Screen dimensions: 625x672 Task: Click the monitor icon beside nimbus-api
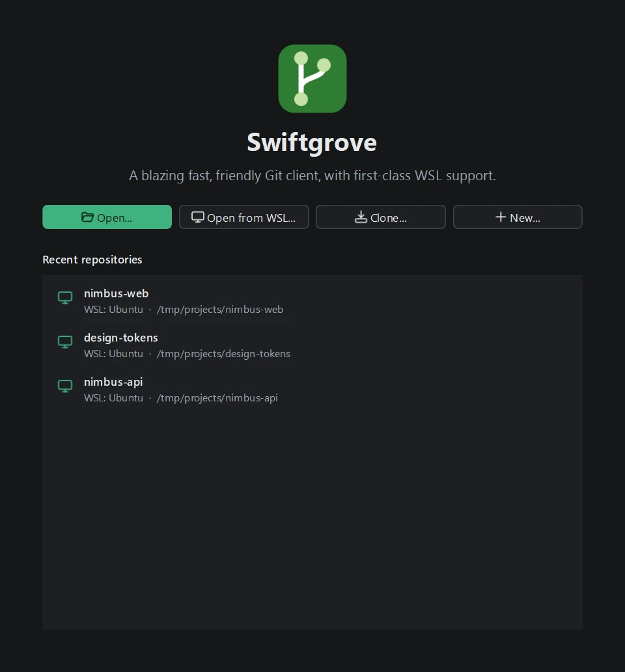[65, 386]
